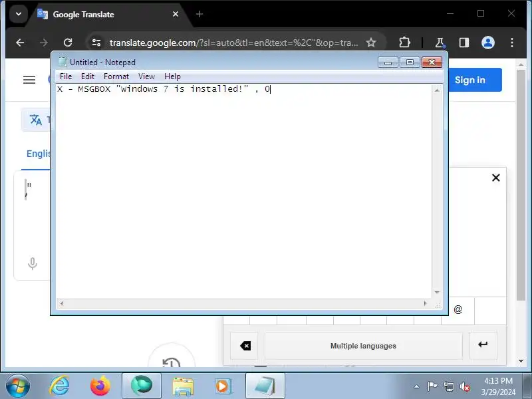Open the Windows Start menu
532x399 pixels.
tap(18, 386)
